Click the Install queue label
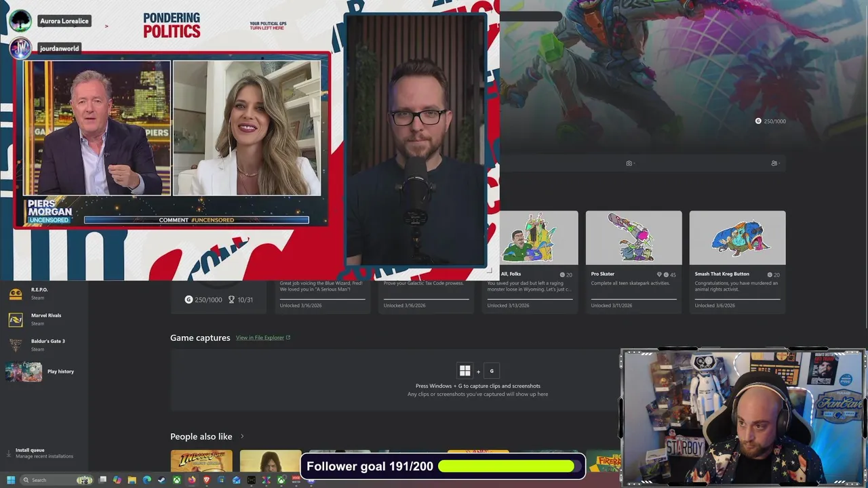Screen dimensions: 868x488 click(30, 450)
